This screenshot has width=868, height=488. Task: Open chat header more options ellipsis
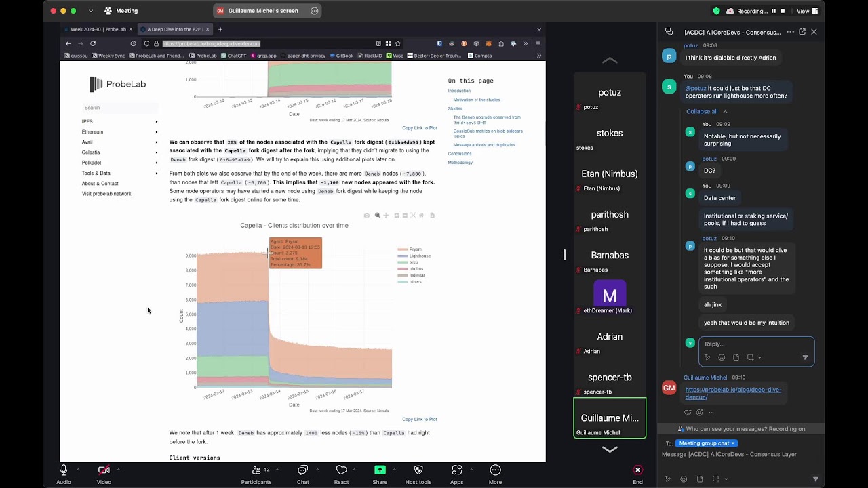790,32
